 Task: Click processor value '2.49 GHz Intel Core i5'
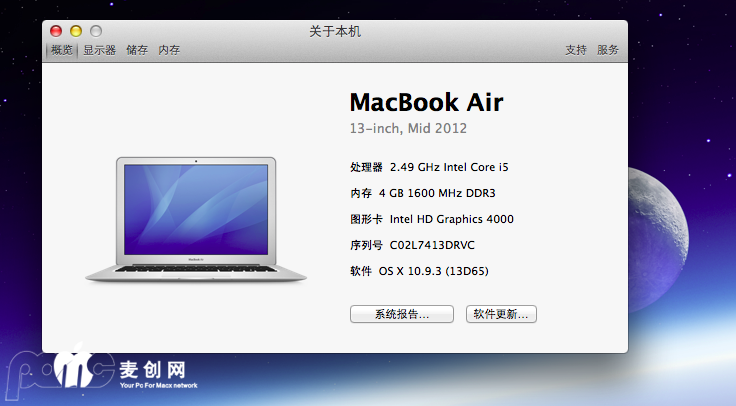tap(449, 167)
